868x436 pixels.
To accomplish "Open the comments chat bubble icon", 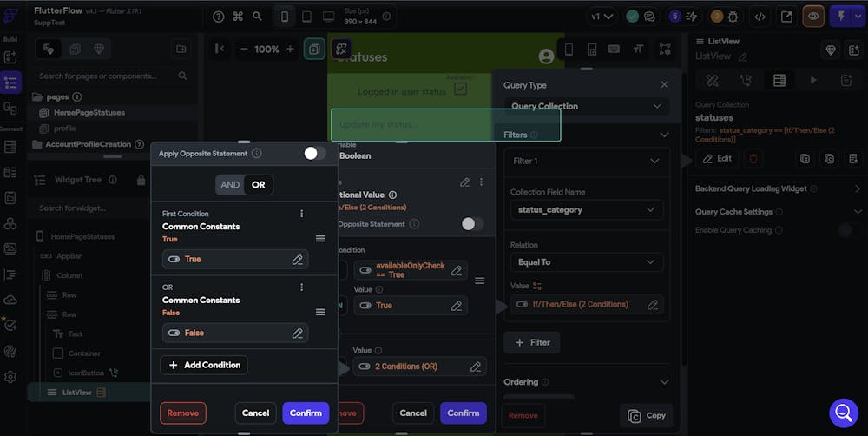I will point(650,17).
